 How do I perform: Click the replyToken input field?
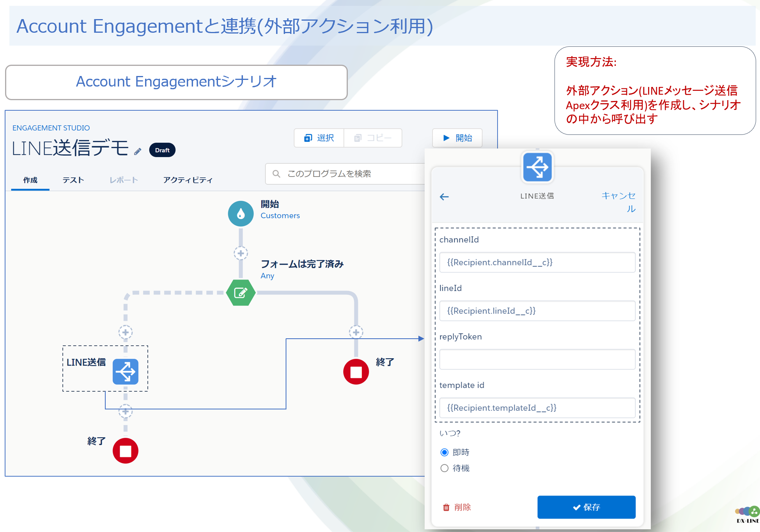point(537,359)
